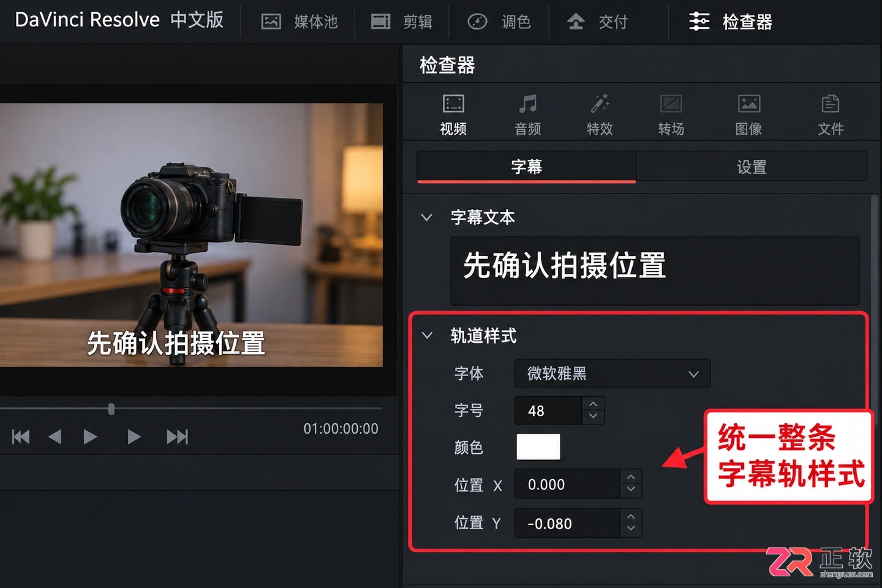Decrease the 字号 font size with down arrow
The width and height of the screenshot is (882, 588).
[593, 417]
